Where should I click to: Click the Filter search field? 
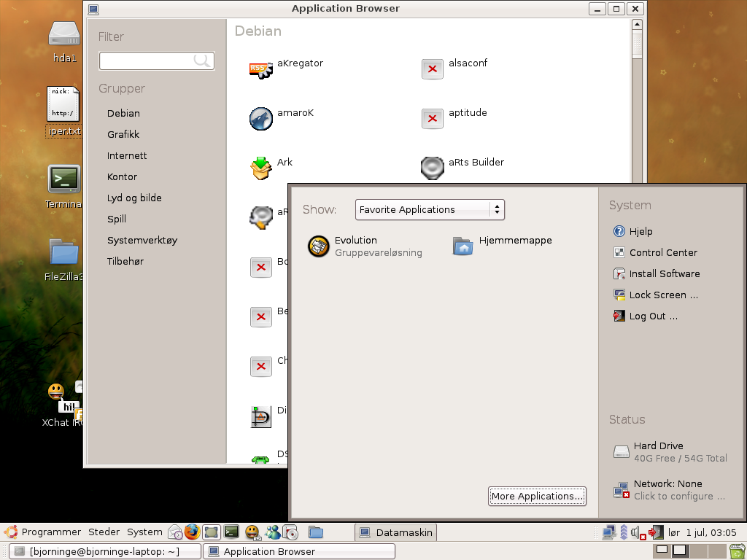coord(157,61)
